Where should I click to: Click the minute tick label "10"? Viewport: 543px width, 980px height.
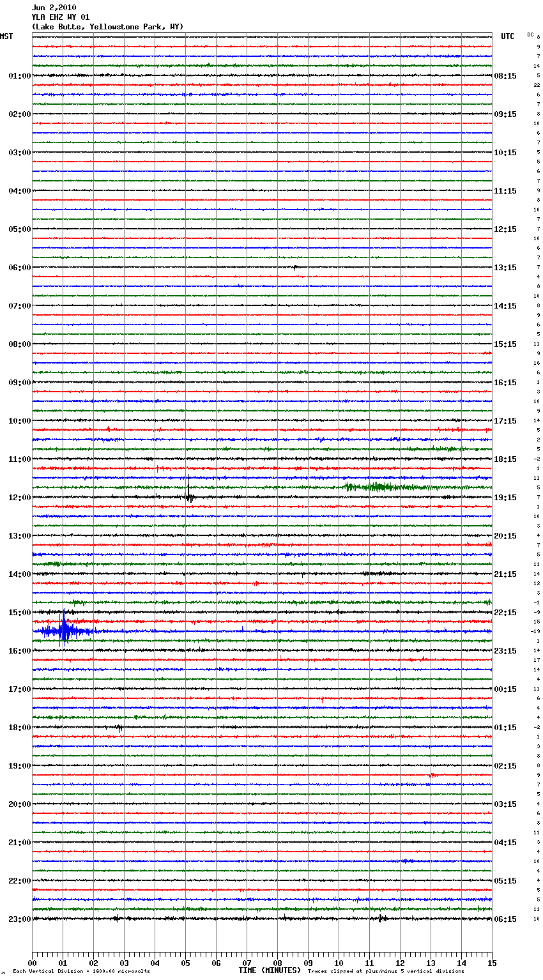point(339,963)
